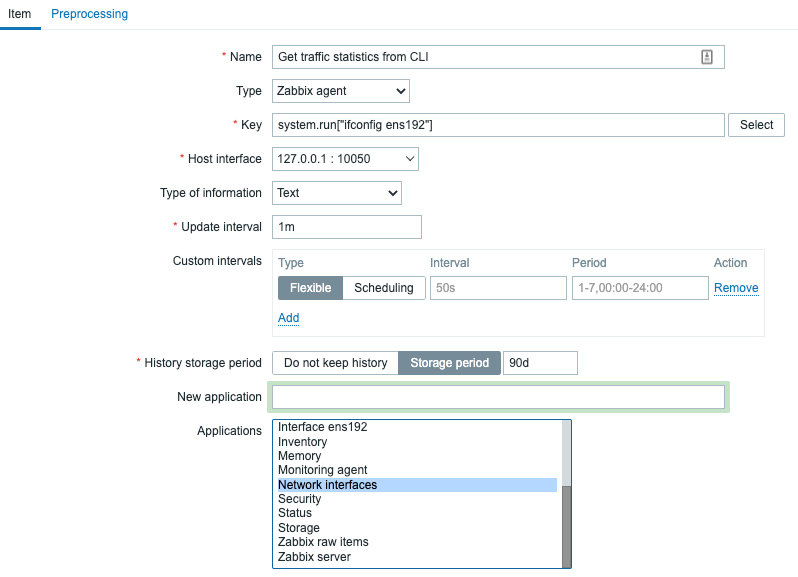Select Storage in Applications list
Screen dimensions: 798x577
click(x=417, y=528)
